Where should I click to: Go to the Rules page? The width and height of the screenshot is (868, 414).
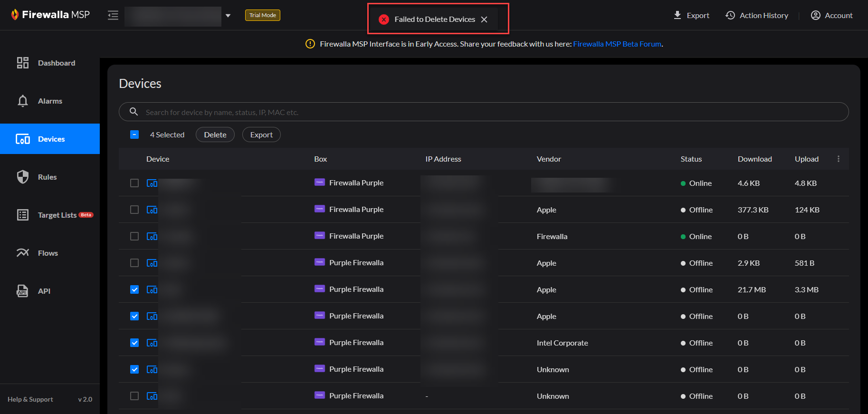[47, 177]
